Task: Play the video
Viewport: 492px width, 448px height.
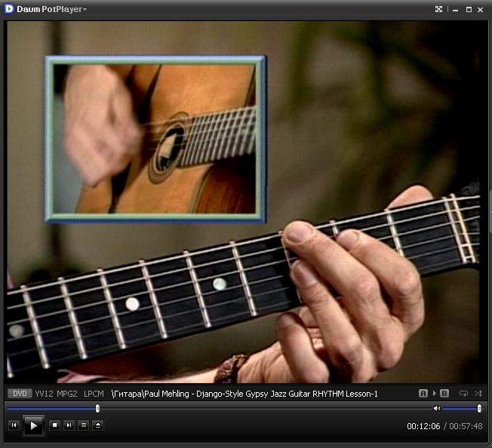Action: click(x=33, y=425)
